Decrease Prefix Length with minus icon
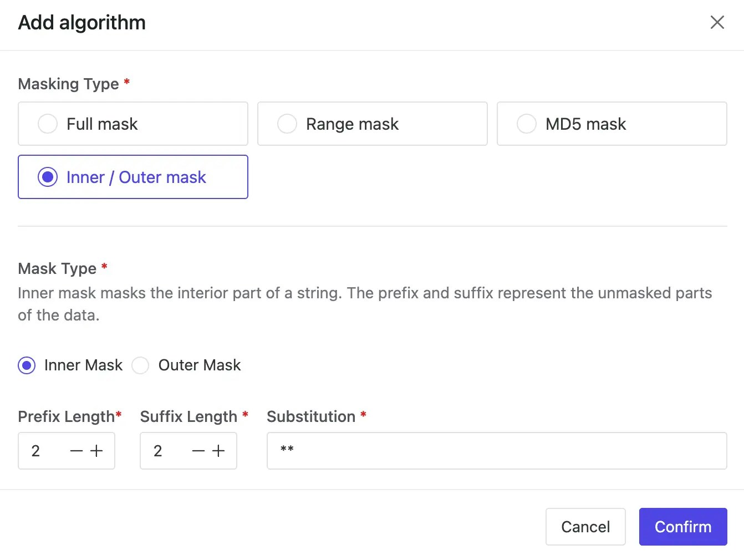Screen dimensions: 744x560 pyautogui.click(x=77, y=451)
